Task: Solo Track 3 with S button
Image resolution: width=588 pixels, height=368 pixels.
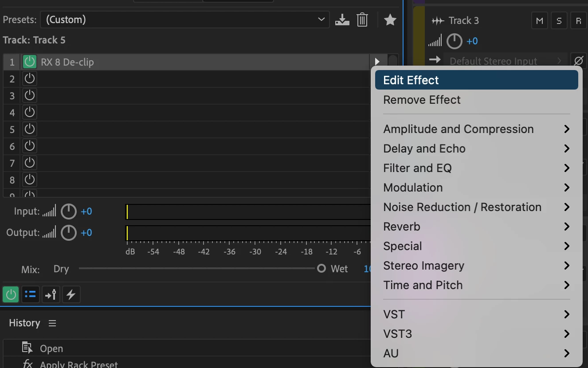Action: click(x=559, y=21)
